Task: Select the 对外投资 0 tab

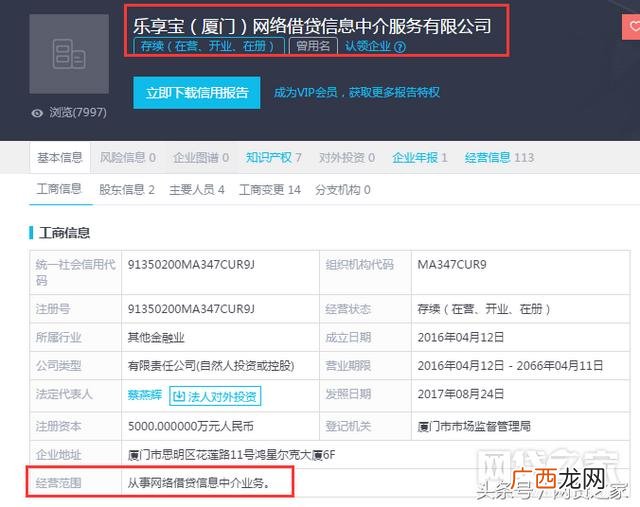Action: point(347,158)
